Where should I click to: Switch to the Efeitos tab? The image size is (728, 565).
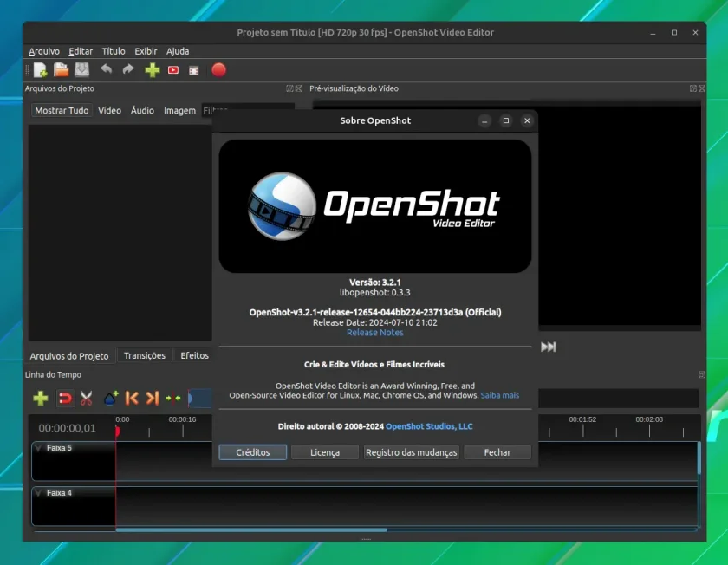coord(194,355)
